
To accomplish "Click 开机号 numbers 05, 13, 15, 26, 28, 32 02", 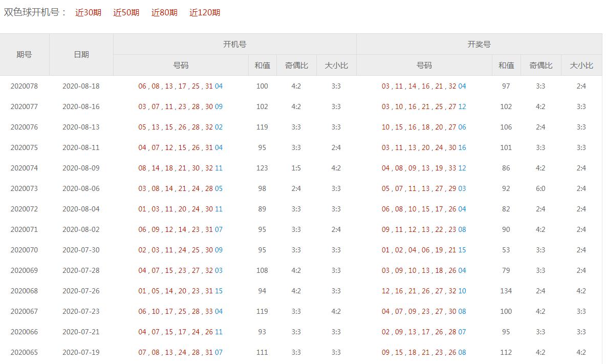I will click(x=181, y=127).
